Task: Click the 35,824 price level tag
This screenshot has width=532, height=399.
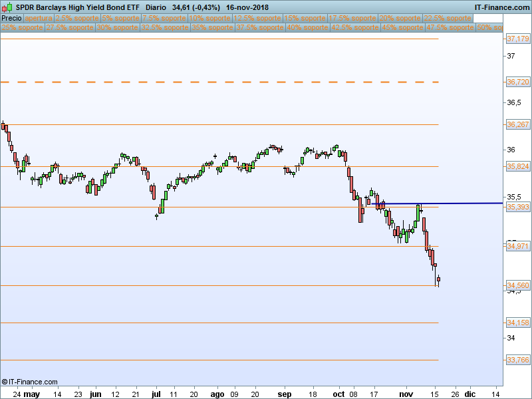Action: (518, 166)
